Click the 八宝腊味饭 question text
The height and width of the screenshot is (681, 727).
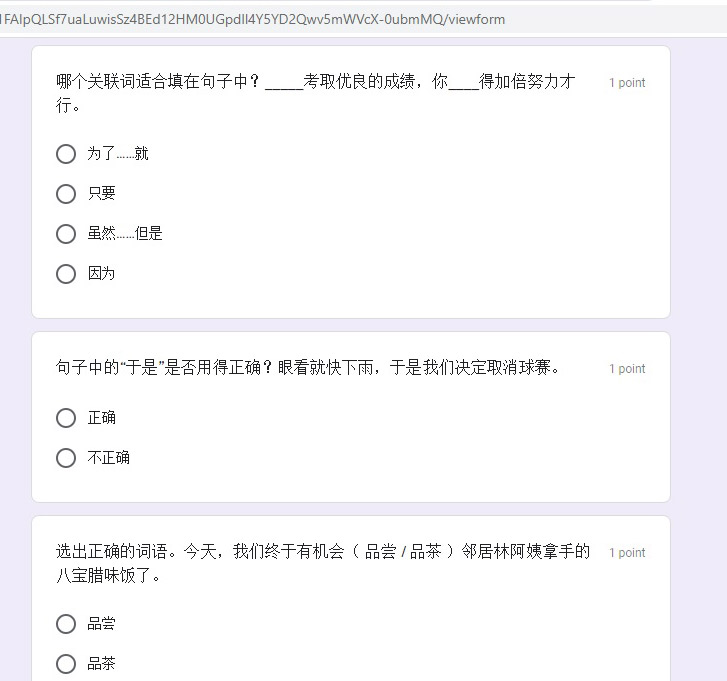[x=323, y=563]
